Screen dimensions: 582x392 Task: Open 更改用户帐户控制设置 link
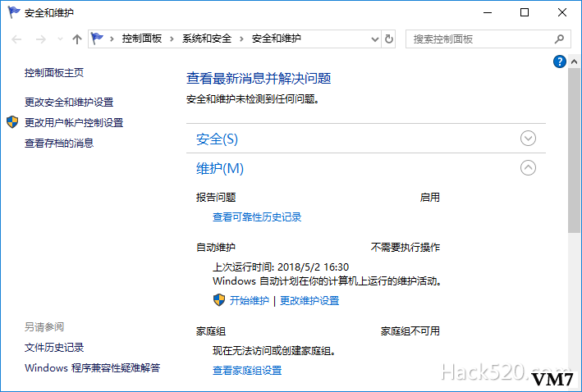[x=74, y=122]
